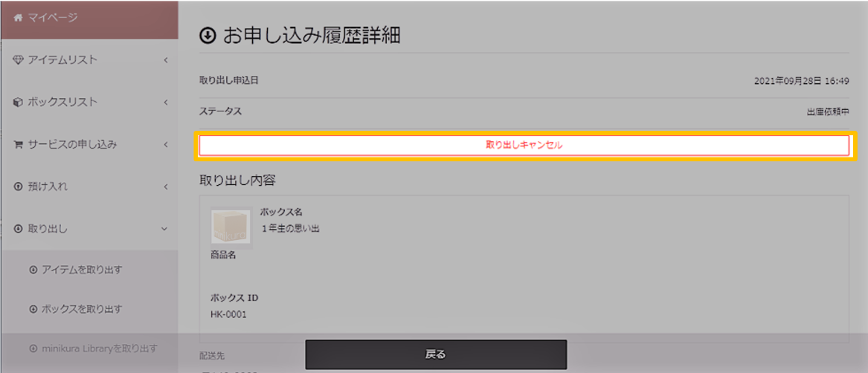This screenshot has width=868, height=373.
Task: Click the upload icon beside 預け入れ
Action: coord(18,187)
